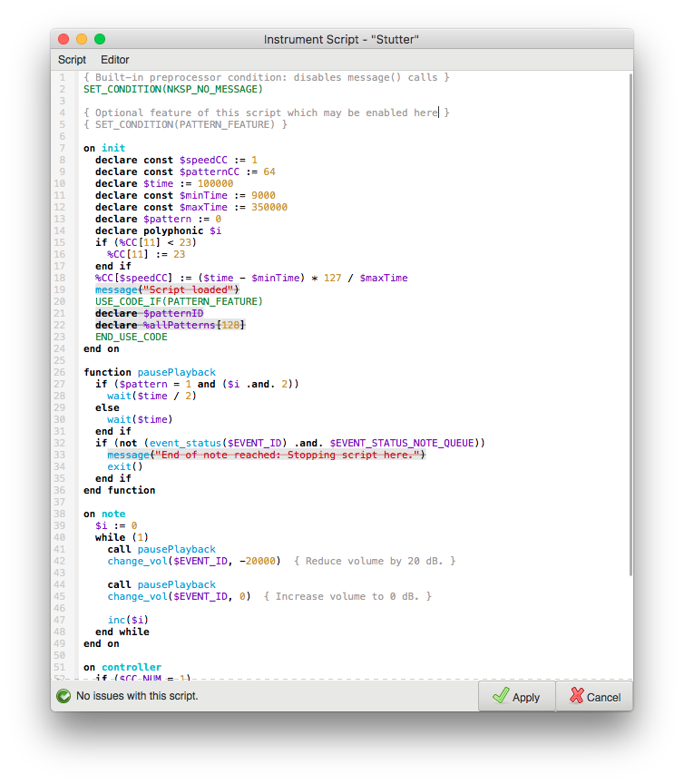Minimize the window with the yellow button

pos(82,39)
